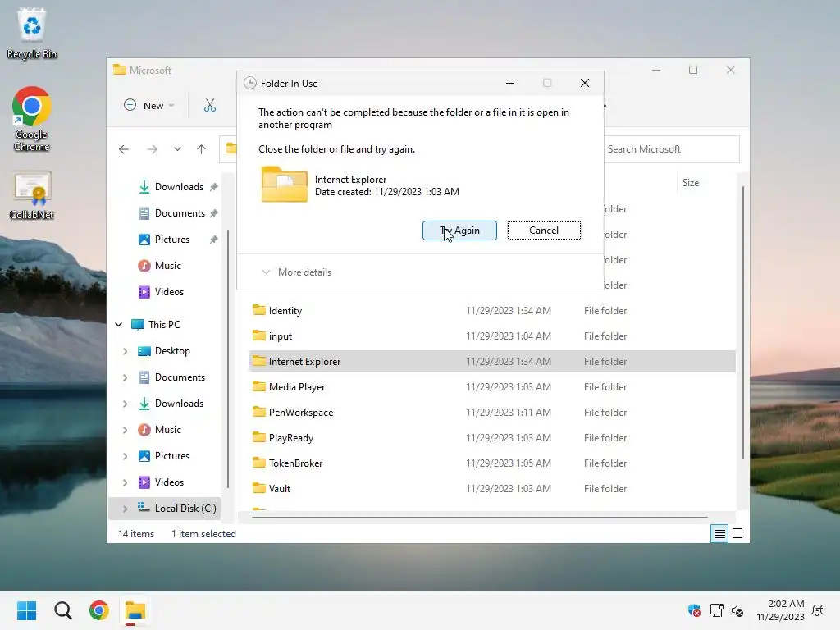The width and height of the screenshot is (840, 630).
Task: Launch Chrome from the taskbar
Action: pyautogui.click(x=99, y=610)
